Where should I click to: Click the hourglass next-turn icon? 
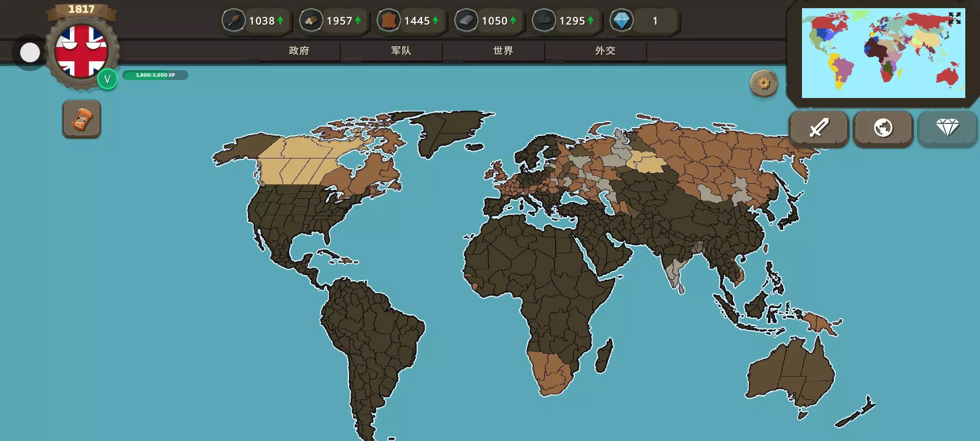point(82,119)
